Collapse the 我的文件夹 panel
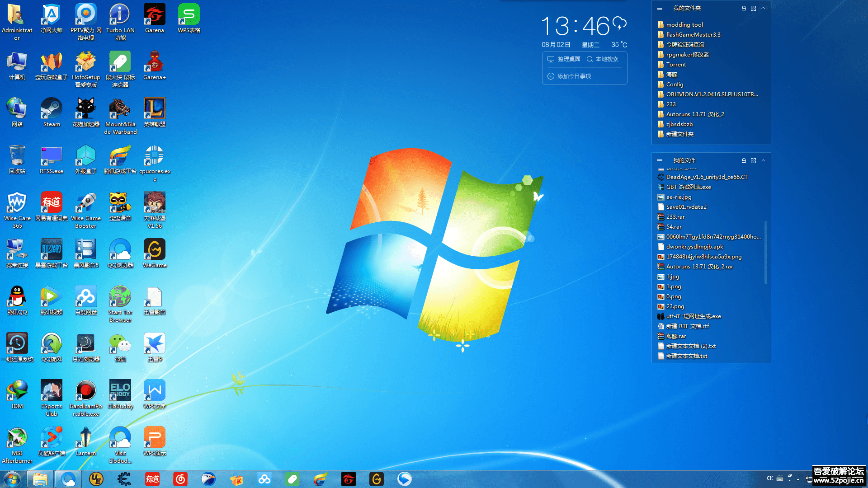868x488 pixels. click(x=763, y=8)
